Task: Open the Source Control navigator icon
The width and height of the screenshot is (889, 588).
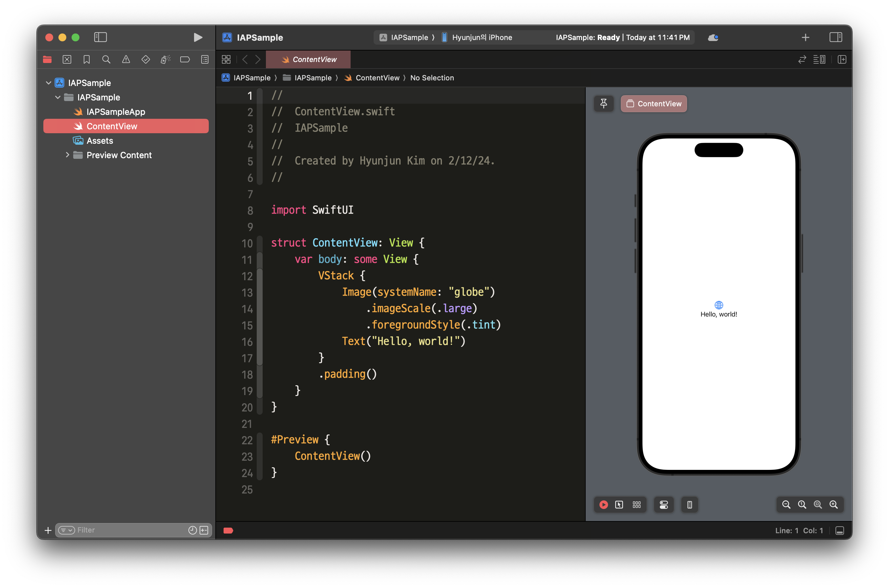Action: [x=67, y=60]
